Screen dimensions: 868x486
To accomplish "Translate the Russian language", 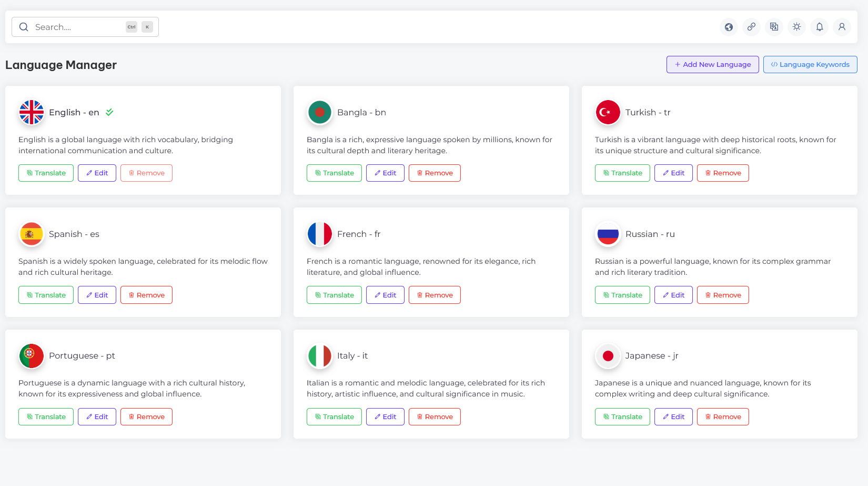I will click(622, 295).
